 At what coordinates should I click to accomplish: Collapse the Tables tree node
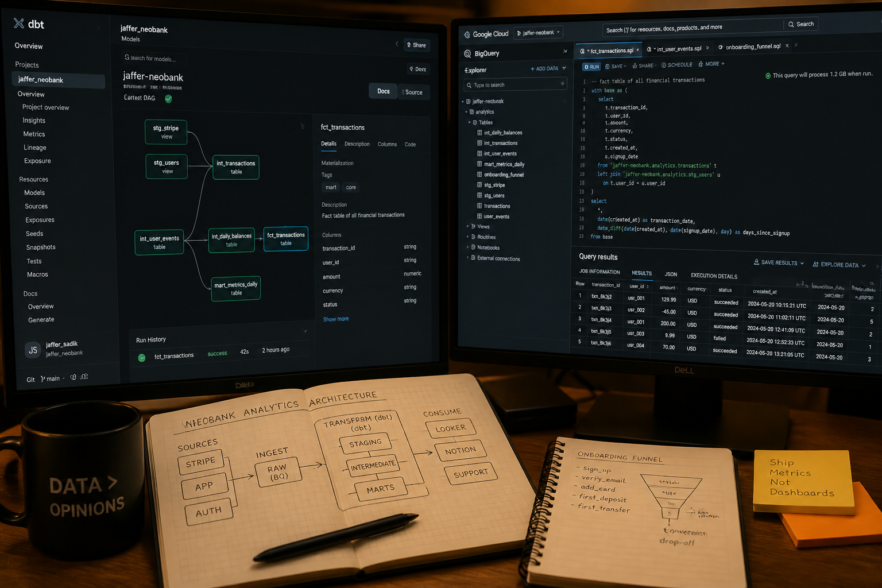point(469,122)
